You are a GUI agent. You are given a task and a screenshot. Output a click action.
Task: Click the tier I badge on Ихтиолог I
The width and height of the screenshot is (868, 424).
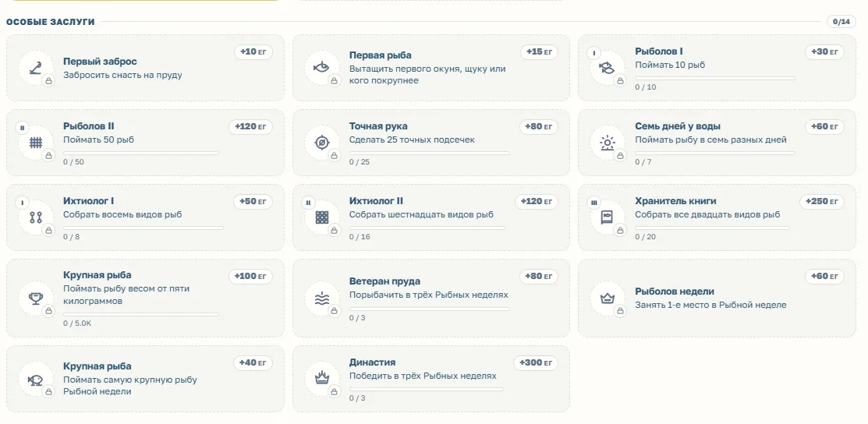pos(22,203)
